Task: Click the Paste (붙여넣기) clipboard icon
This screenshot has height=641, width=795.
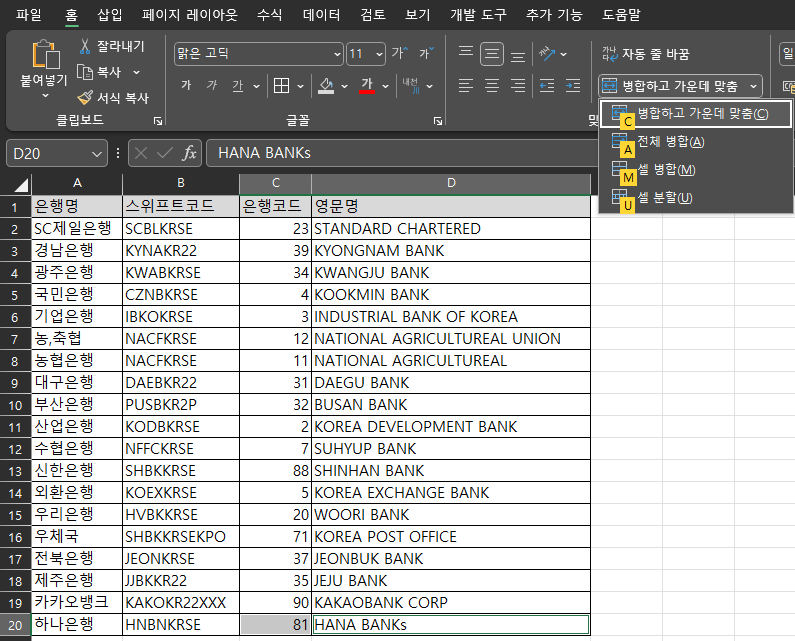Action: point(46,54)
